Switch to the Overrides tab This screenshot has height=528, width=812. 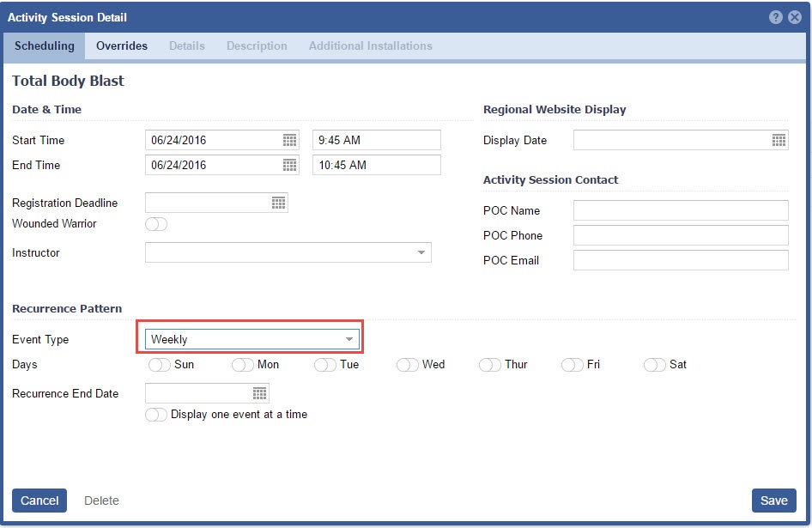click(x=121, y=46)
